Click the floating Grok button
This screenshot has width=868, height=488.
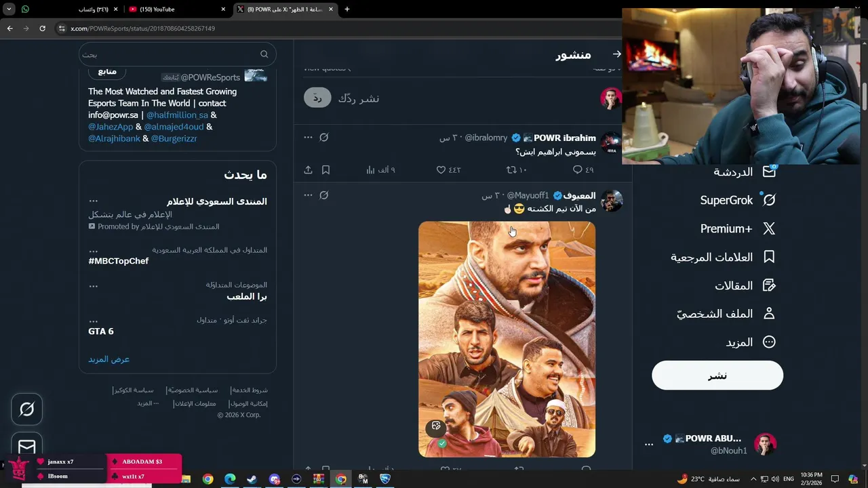(26, 409)
